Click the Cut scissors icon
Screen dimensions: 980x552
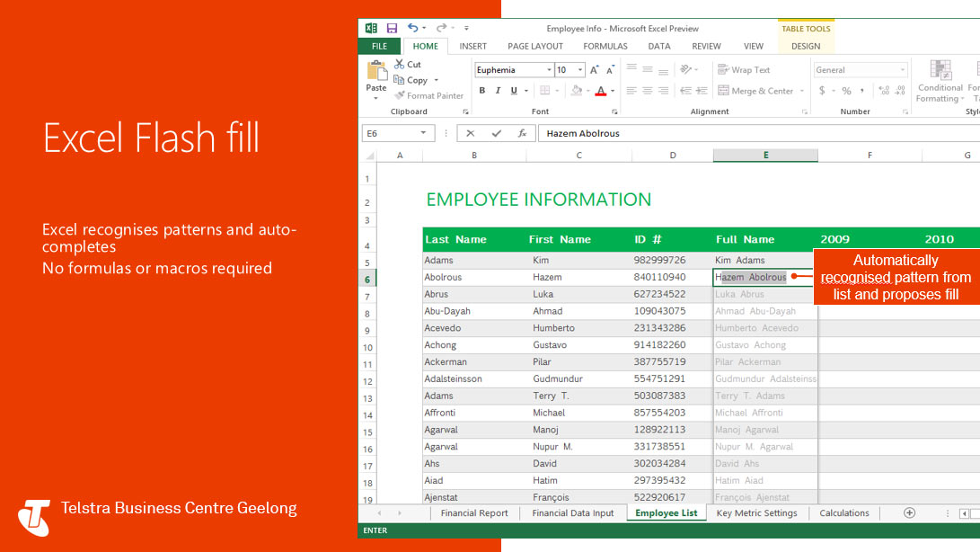400,64
